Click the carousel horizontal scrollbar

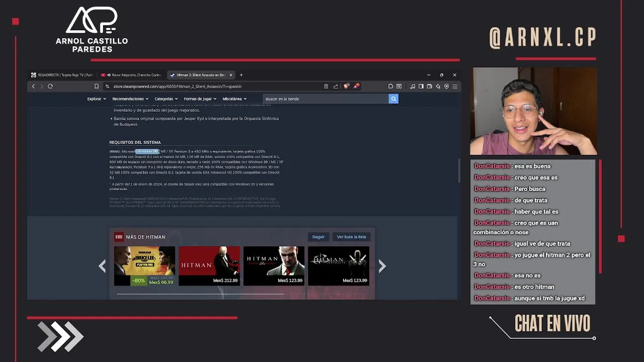pyautogui.click(x=200, y=294)
